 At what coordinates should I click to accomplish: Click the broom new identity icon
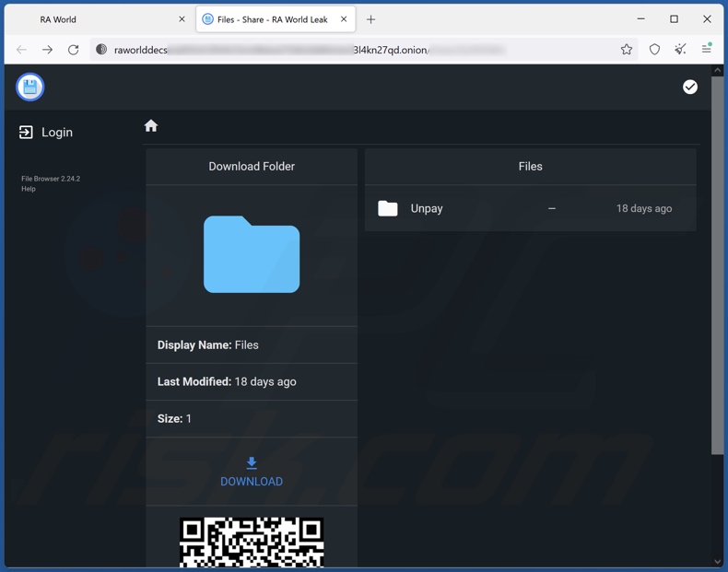681,49
